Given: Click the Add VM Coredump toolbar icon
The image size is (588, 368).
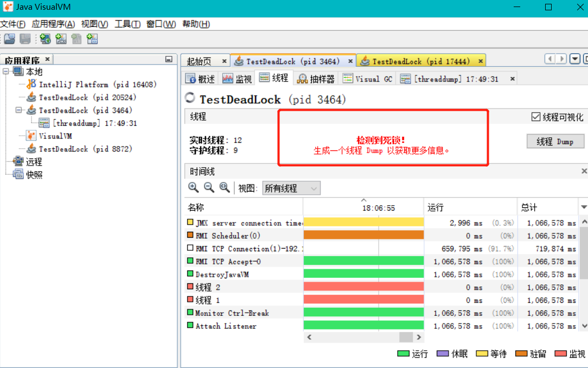Looking at the screenshot, I should pyautogui.click(x=92, y=39).
